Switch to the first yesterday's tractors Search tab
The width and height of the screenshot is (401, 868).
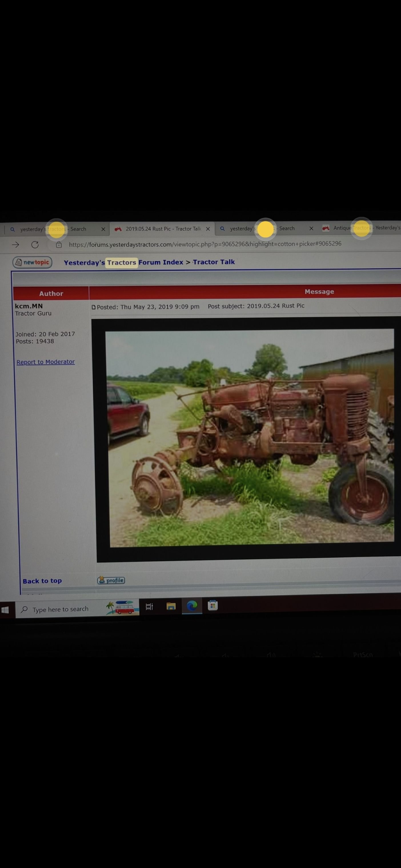coord(54,229)
